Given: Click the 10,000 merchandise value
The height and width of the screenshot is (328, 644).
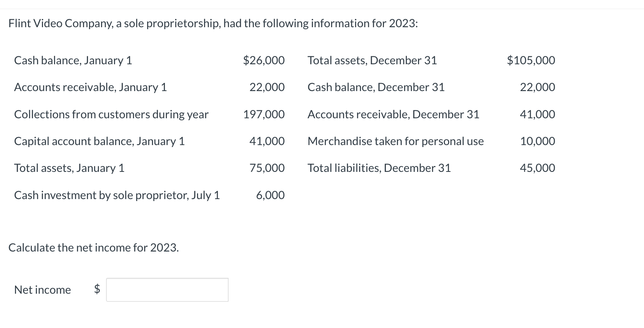Looking at the screenshot, I should click(537, 141).
